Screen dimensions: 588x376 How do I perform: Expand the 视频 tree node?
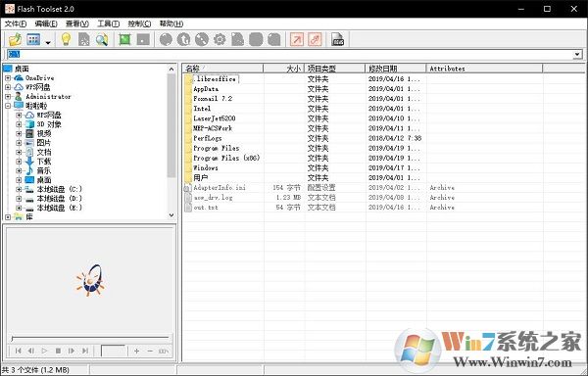[19, 134]
